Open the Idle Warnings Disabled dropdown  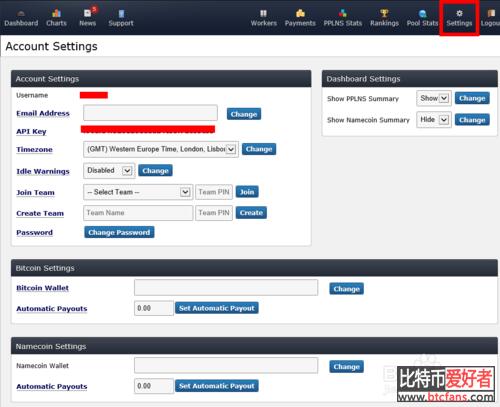click(109, 171)
